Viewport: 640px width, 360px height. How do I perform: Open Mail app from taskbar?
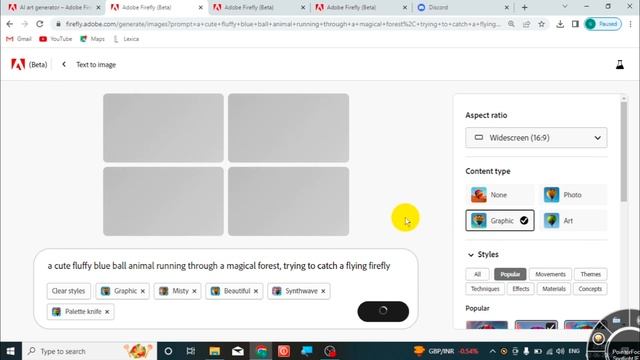[238, 351]
